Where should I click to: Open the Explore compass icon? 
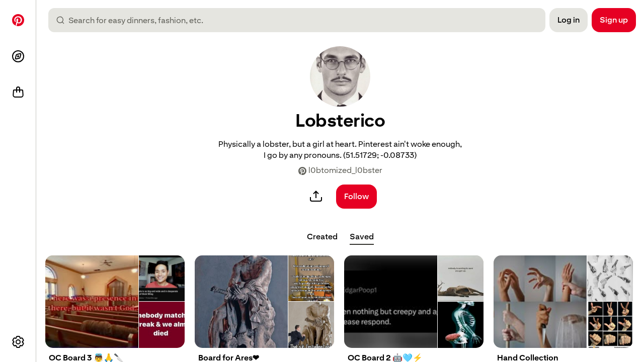coord(18,56)
